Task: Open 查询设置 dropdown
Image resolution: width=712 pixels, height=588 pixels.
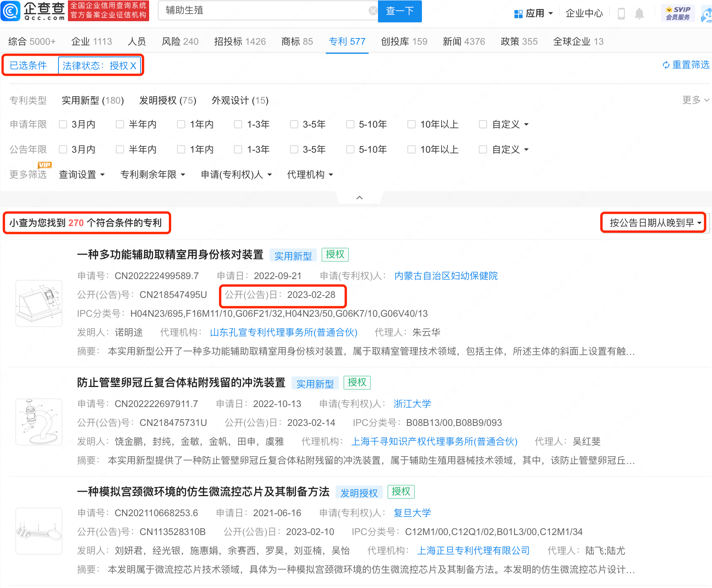Action: coord(82,174)
